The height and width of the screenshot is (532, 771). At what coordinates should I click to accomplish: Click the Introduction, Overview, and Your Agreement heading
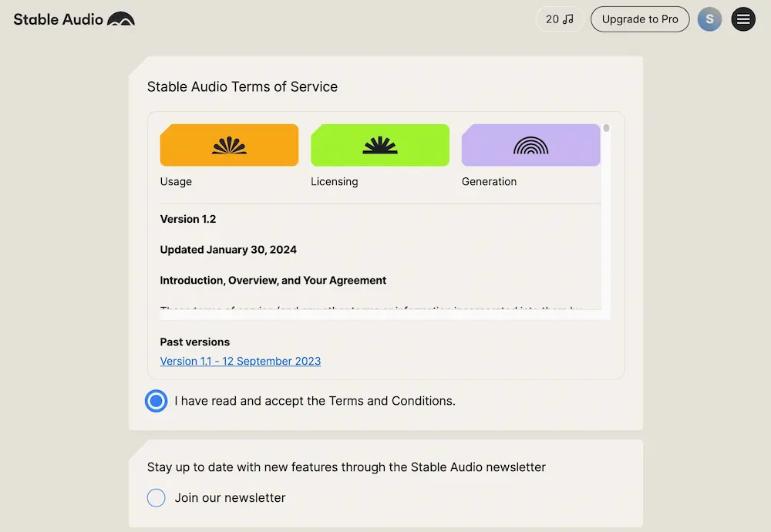(x=273, y=280)
